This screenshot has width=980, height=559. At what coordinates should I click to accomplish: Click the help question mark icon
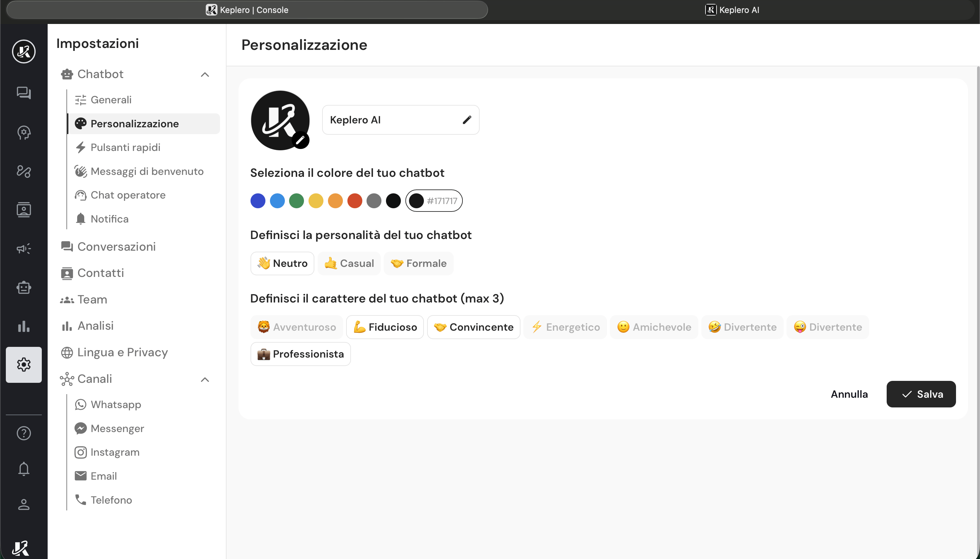(23, 433)
